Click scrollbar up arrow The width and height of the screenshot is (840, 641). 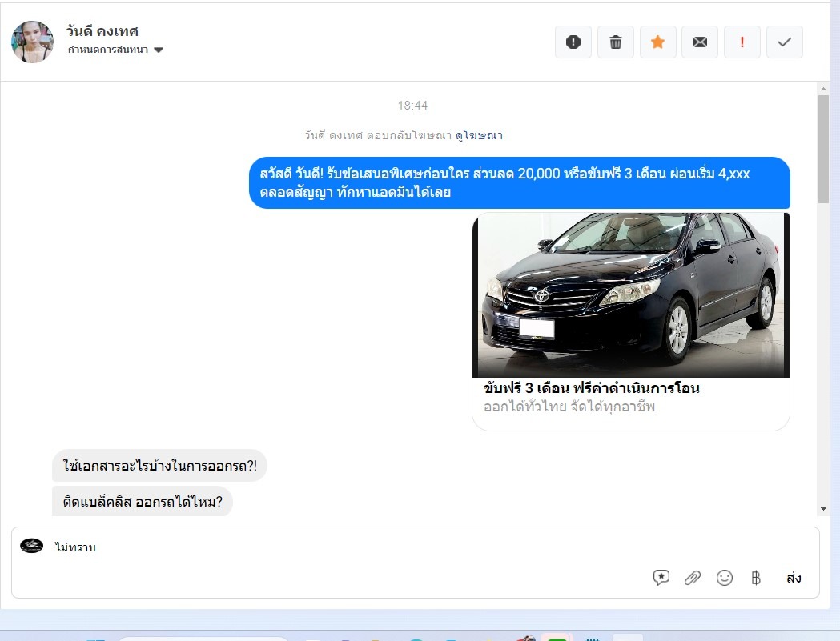pyautogui.click(x=823, y=89)
